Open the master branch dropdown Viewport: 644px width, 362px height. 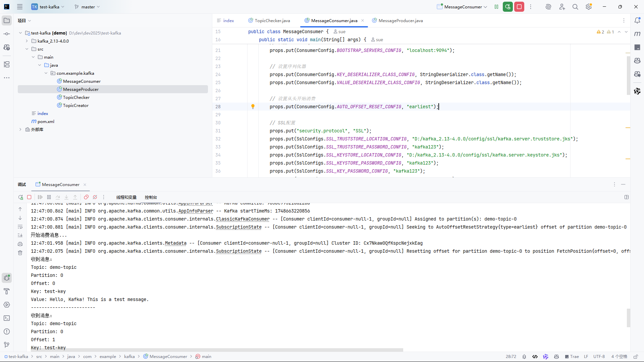point(87,7)
